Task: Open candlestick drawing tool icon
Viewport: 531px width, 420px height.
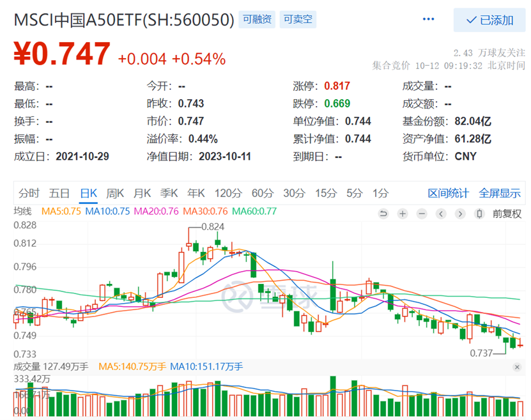Action: point(479,214)
